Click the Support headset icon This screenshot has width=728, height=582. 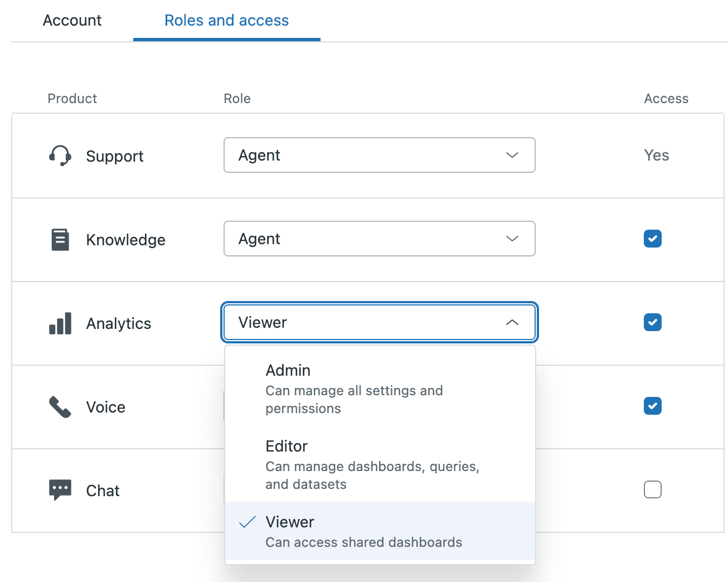(x=60, y=156)
